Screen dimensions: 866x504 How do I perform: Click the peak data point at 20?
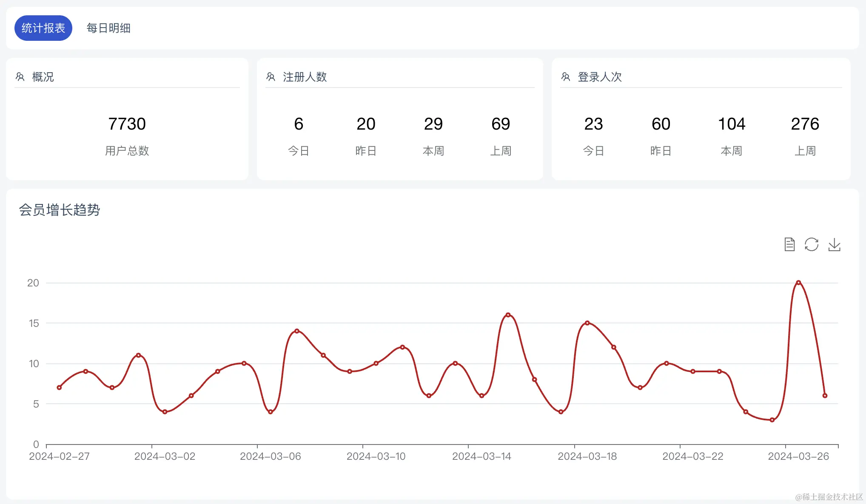(798, 283)
